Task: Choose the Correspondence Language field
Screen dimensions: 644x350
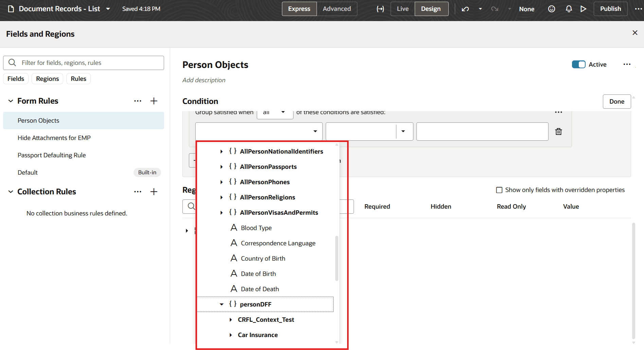Action: coord(266,243)
